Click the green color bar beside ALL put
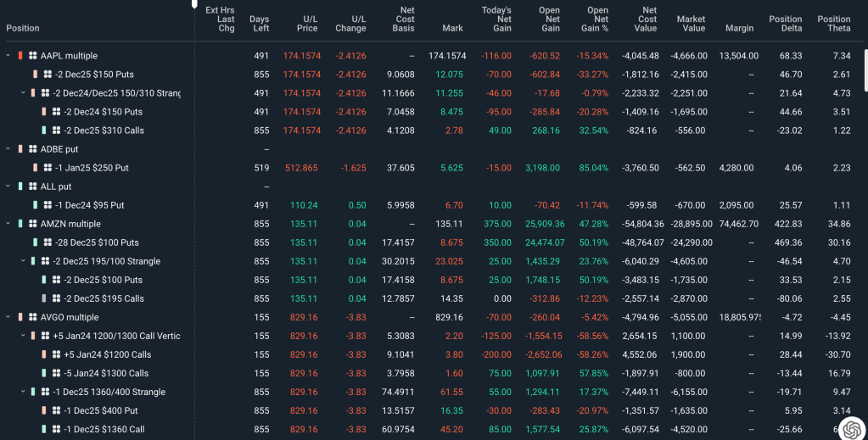Viewport: 868px width, 440px height. click(20, 187)
